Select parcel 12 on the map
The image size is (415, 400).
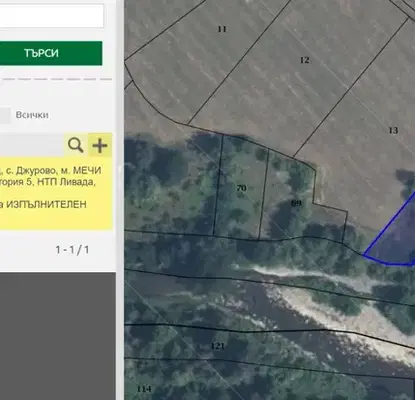[x=304, y=60]
